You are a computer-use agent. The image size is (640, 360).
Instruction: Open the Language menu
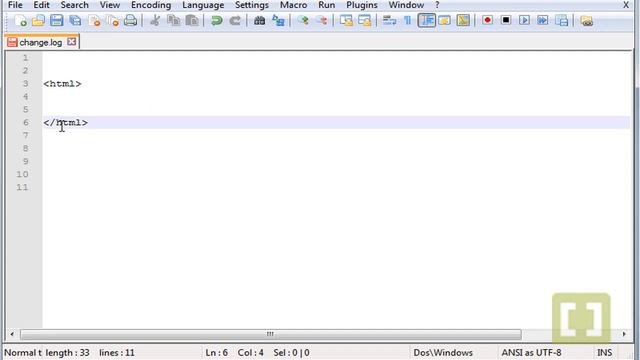[x=203, y=5]
